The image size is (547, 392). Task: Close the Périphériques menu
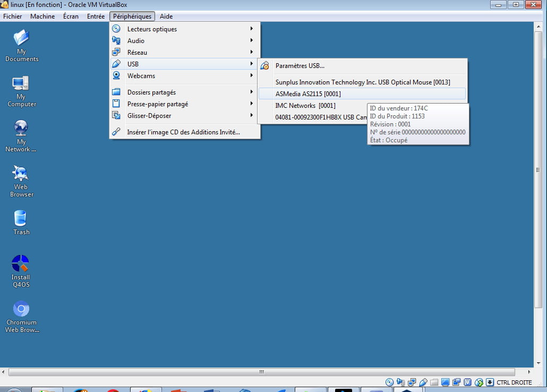(x=132, y=16)
